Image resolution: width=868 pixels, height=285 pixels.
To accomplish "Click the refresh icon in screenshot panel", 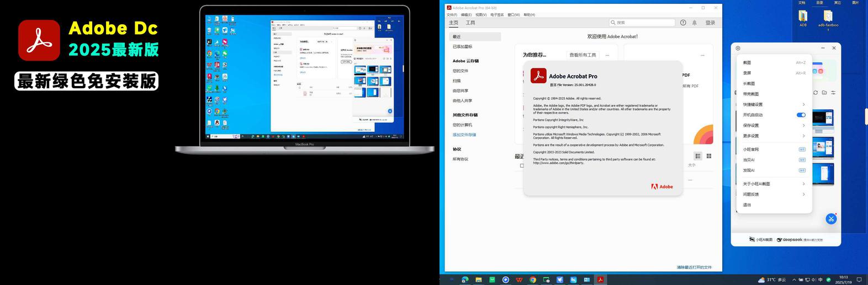I will click(x=816, y=93).
